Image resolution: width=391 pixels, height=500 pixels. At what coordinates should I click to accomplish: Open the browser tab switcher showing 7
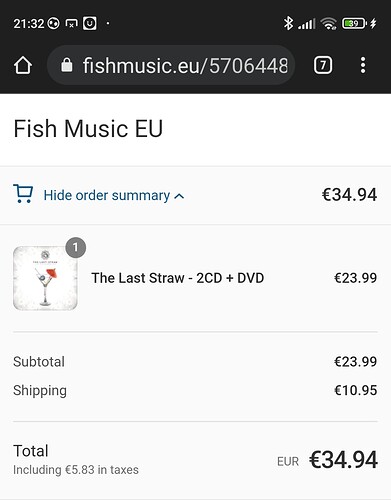[323, 65]
